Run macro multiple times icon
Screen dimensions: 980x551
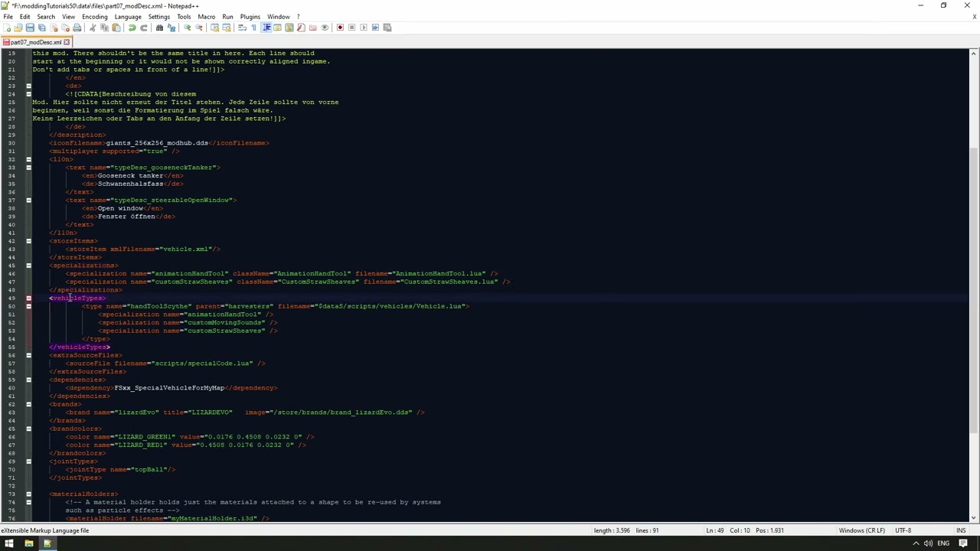pos(375,28)
